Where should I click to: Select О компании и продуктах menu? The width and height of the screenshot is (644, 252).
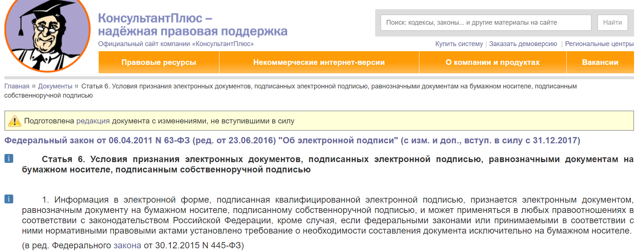492,62
